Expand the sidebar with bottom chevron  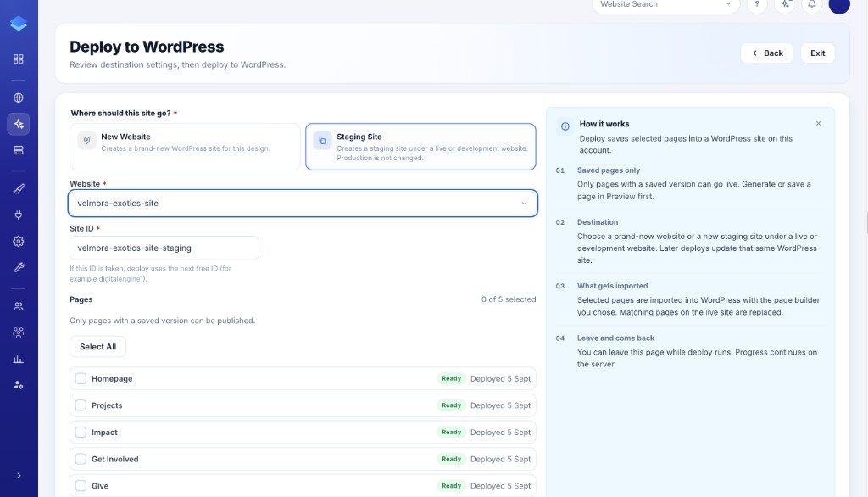pyautogui.click(x=19, y=476)
